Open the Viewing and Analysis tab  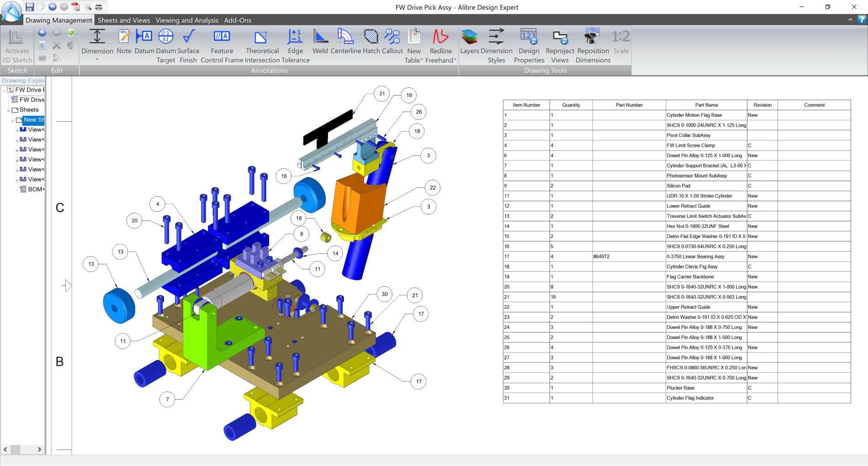click(x=187, y=20)
